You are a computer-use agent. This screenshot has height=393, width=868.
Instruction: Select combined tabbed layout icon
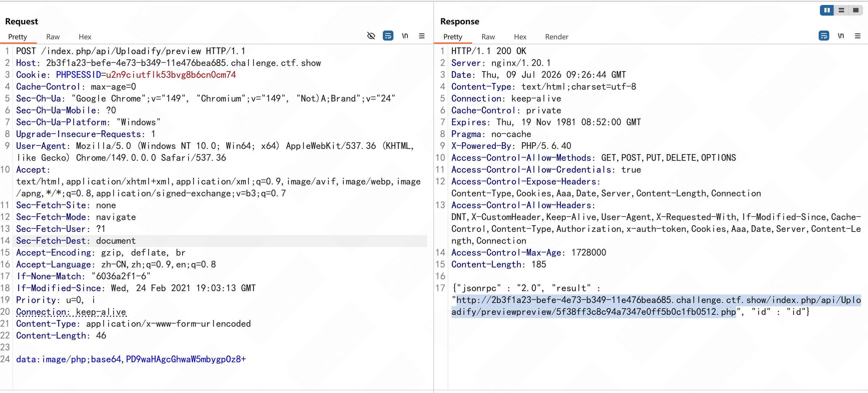pyautogui.click(x=856, y=10)
